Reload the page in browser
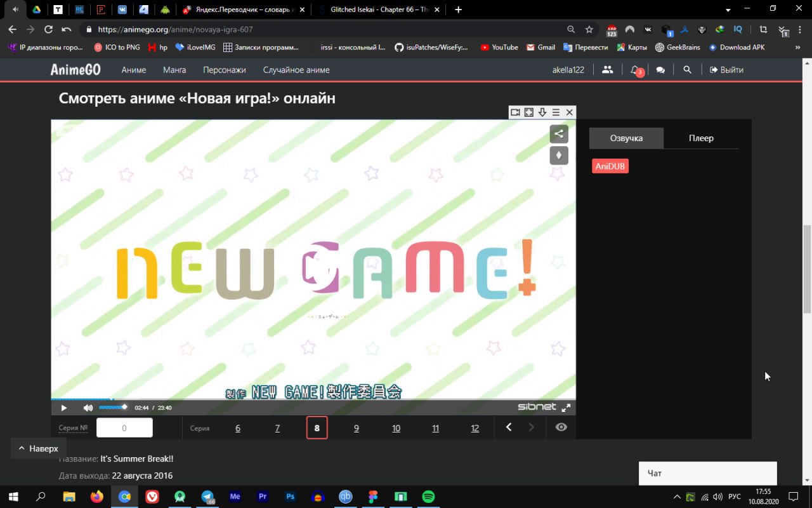 click(48, 29)
